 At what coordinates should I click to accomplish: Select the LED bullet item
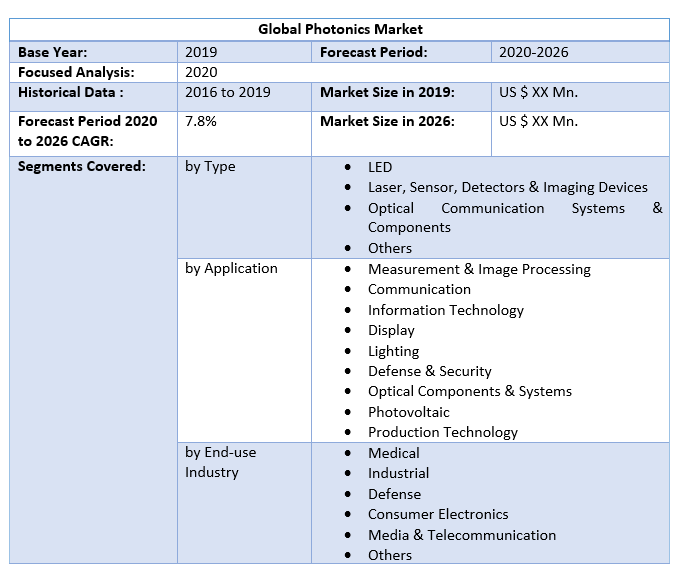click(380, 167)
